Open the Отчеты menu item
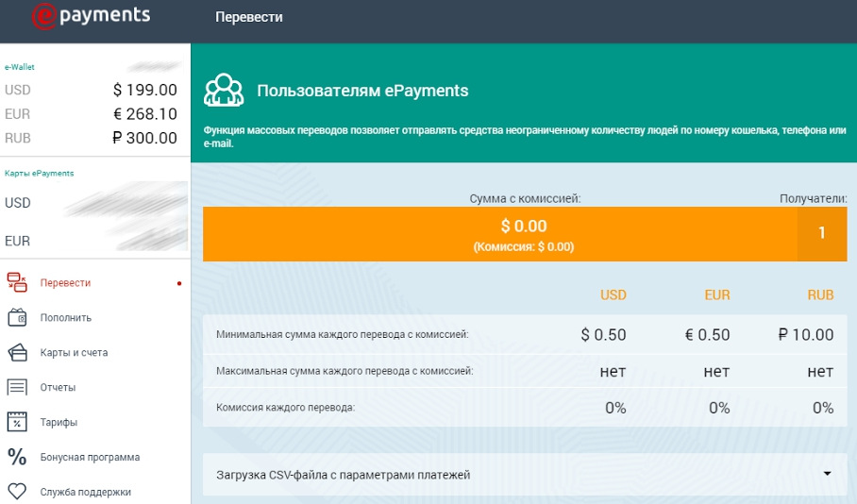The width and height of the screenshot is (857, 504). click(58, 388)
